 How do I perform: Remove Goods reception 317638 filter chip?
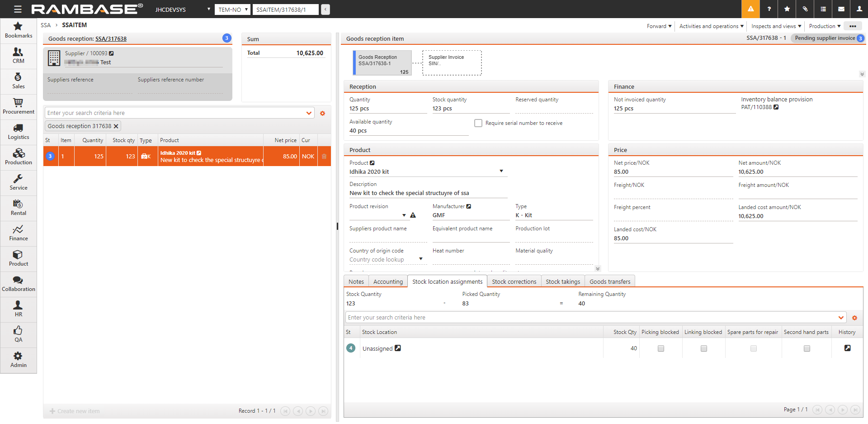(x=116, y=126)
